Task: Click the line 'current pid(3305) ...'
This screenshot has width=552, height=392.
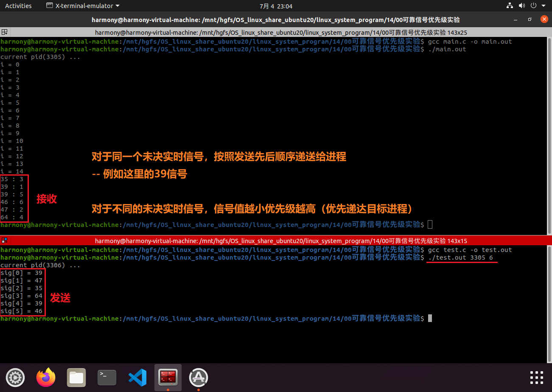Action: click(40, 57)
